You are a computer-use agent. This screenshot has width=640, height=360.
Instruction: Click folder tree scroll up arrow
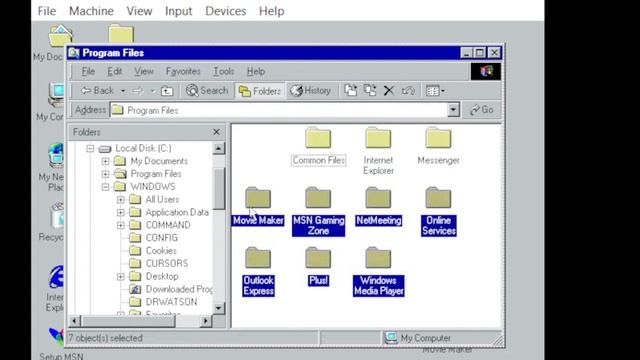click(x=219, y=148)
